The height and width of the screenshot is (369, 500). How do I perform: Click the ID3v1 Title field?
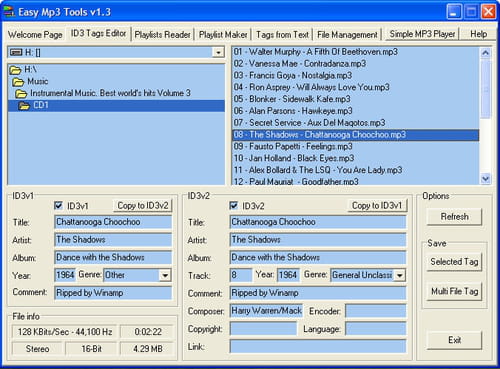[x=113, y=222]
